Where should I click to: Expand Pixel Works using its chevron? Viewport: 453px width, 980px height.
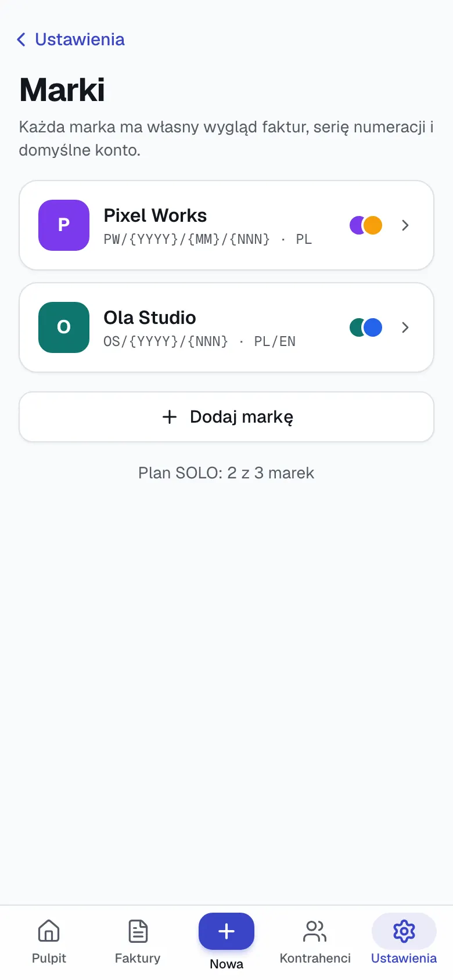[x=405, y=225]
